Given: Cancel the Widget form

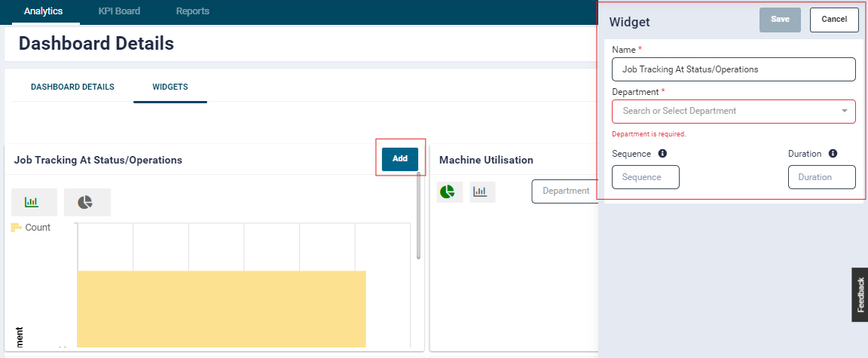Looking at the screenshot, I should click(834, 20).
